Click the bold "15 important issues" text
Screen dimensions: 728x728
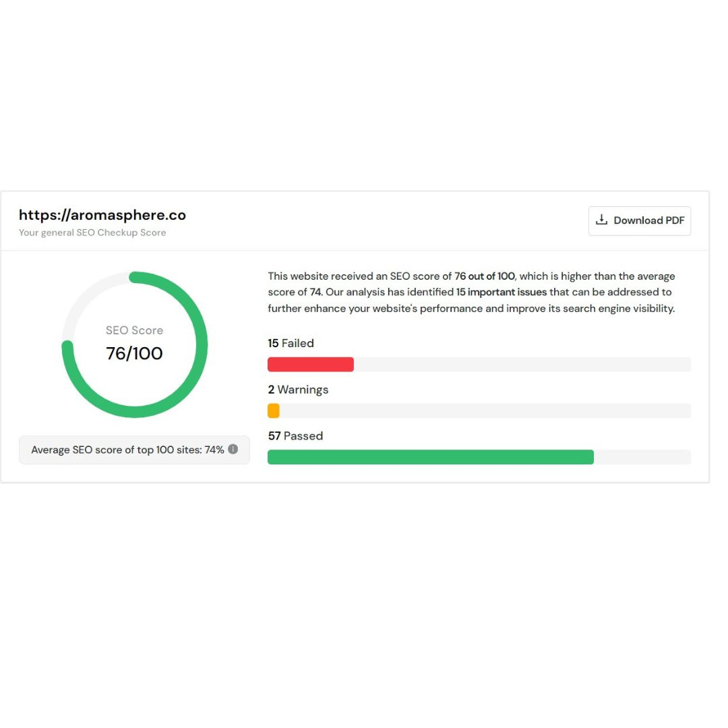pyautogui.click(x=502, y=293)
